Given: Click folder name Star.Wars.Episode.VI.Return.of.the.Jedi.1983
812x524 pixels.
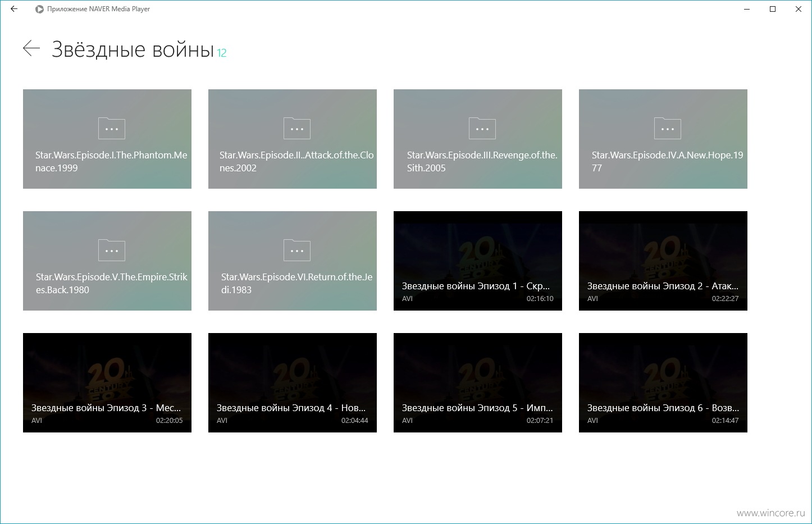Looking at the screenshot, I should click(296, 283).
